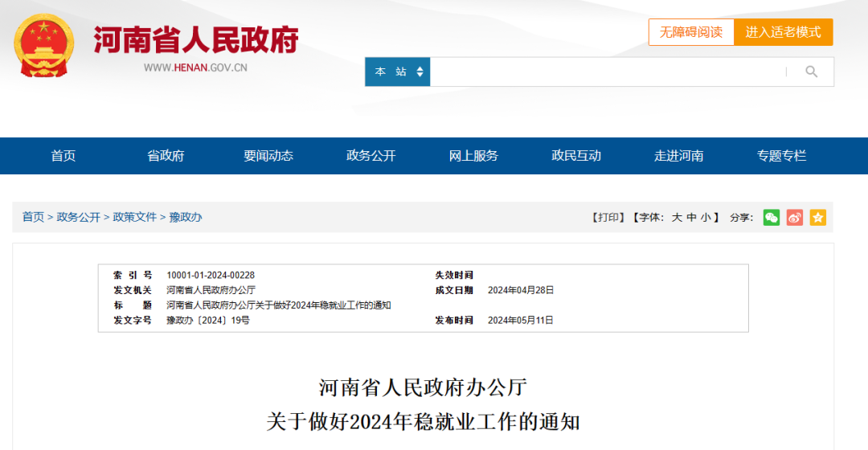The height and width of the screenshot is (450, 868).
Task: Select 政务公开 in the navigation bar
Action: coord(371,156)
